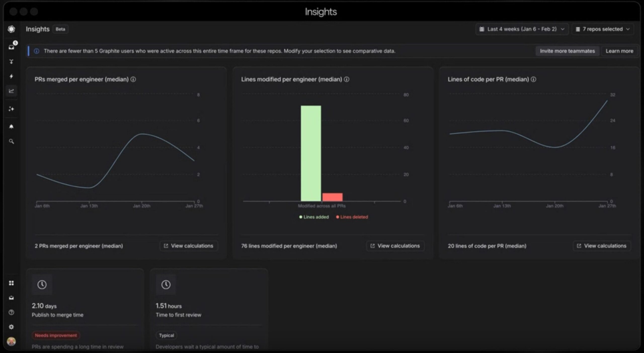
Task: Click info icon beside Lines of code per PR
Action: 533,79
